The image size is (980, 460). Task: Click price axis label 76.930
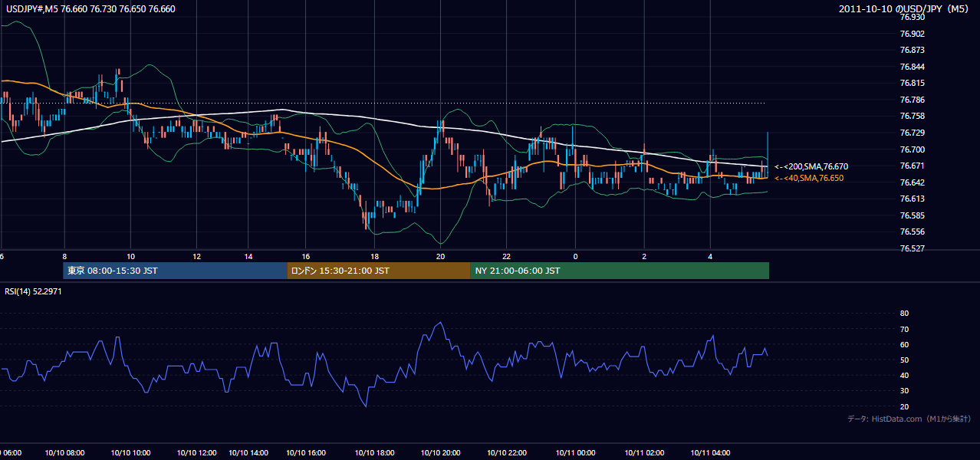913,17
